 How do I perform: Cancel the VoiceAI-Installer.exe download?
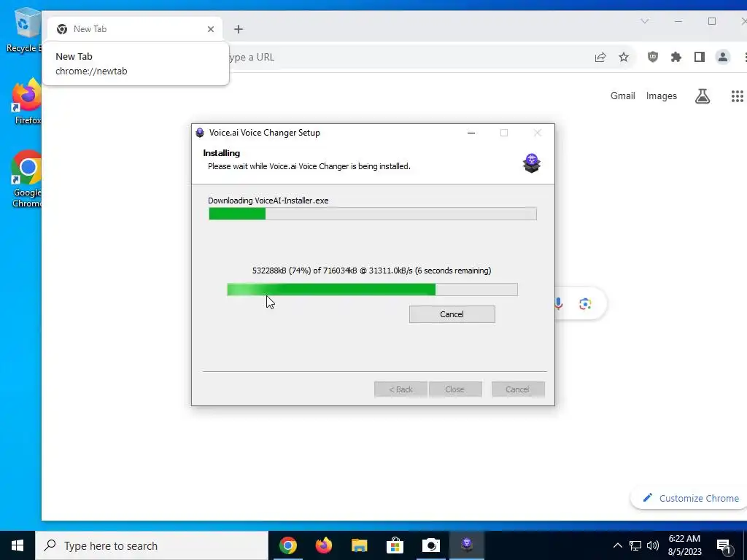pyautogui.click(x=452, y=314)
